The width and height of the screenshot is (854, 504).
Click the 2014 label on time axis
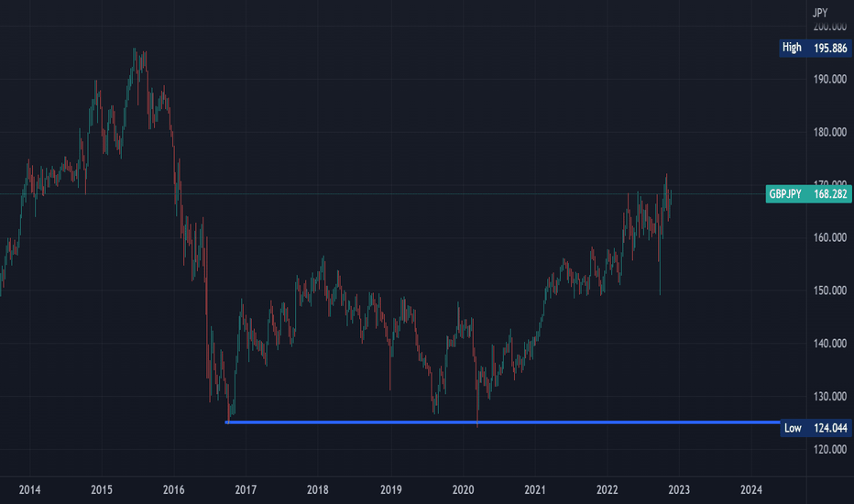(x=29, y=490)
